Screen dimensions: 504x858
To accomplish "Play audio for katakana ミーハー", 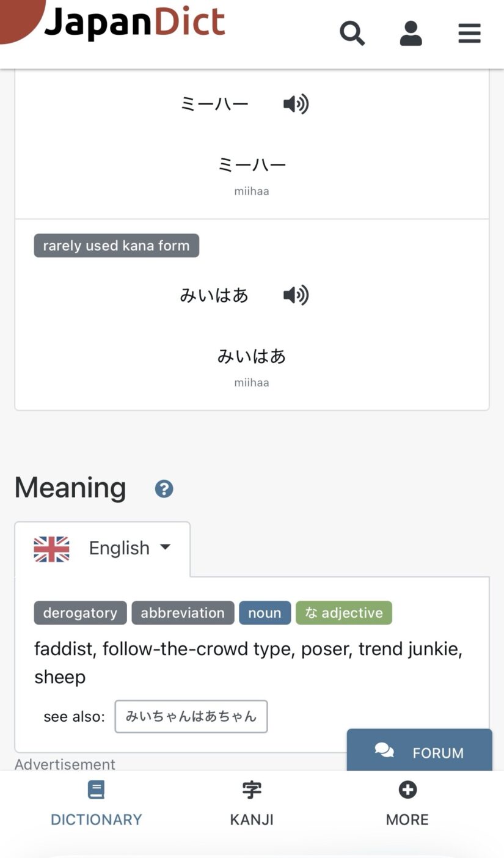I will [x=296, y=104].
